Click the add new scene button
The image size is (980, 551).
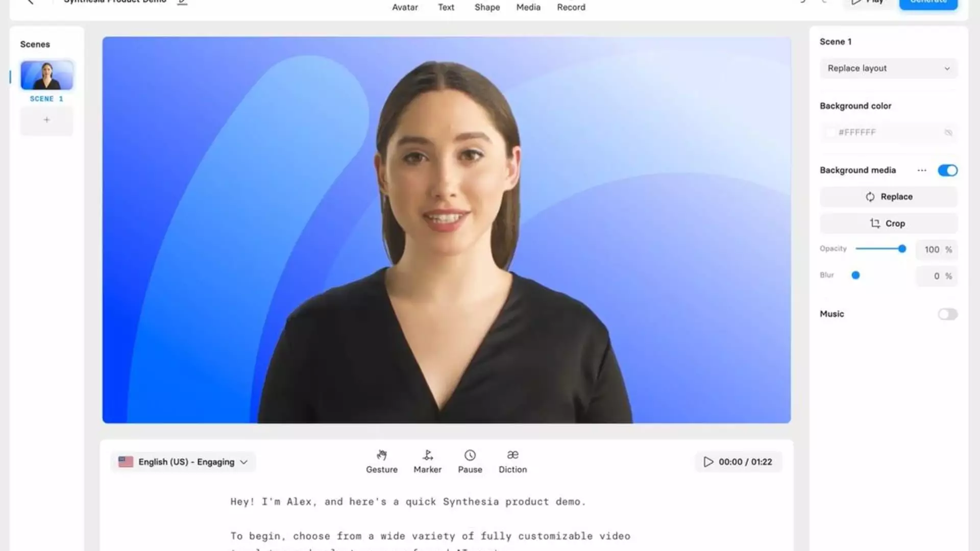(x=46, y=120)
